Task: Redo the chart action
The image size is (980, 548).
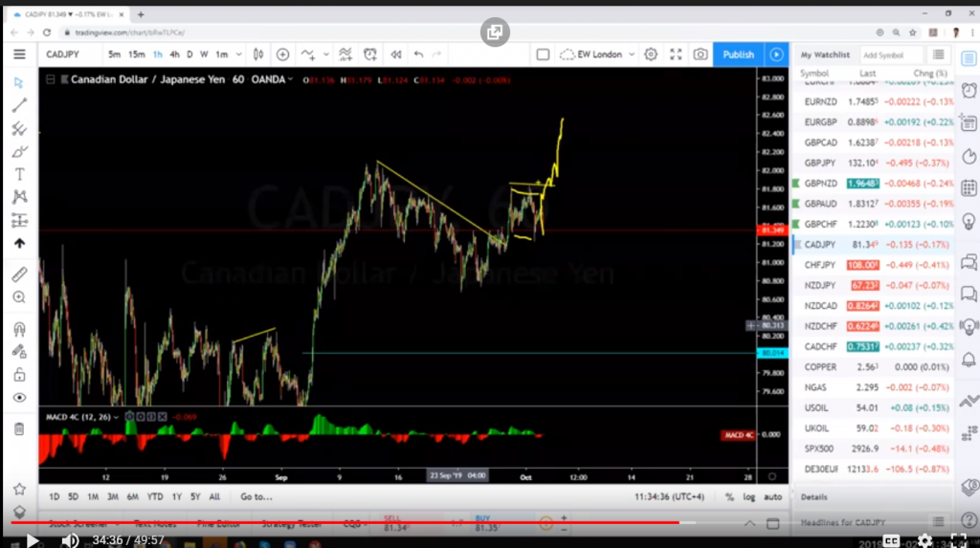Action: click(x=436, y=55)
